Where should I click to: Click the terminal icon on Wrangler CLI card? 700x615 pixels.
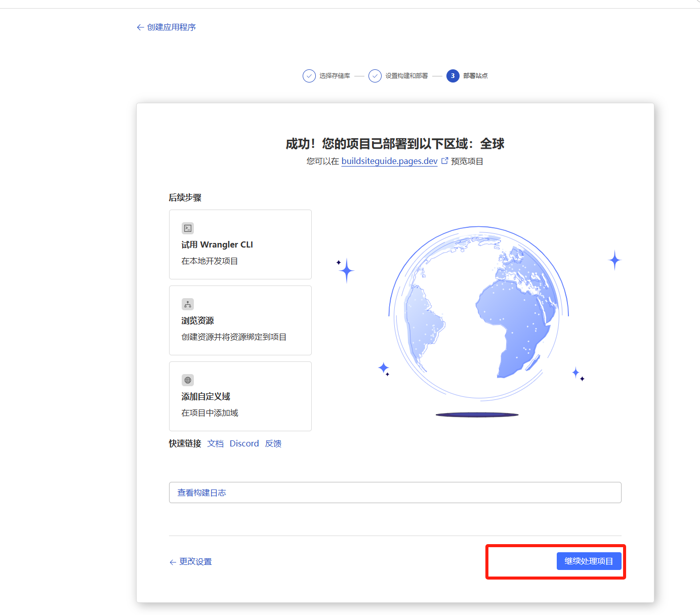tap(187, 228)
